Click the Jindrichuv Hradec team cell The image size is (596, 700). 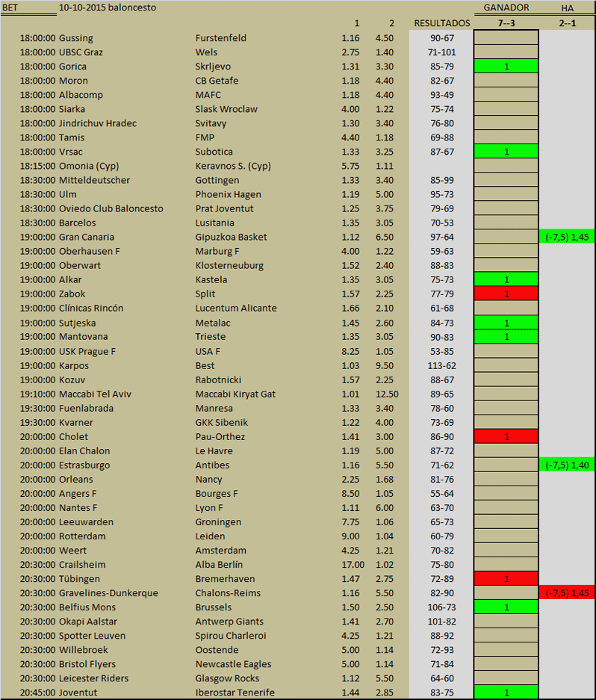coord(98,123)
